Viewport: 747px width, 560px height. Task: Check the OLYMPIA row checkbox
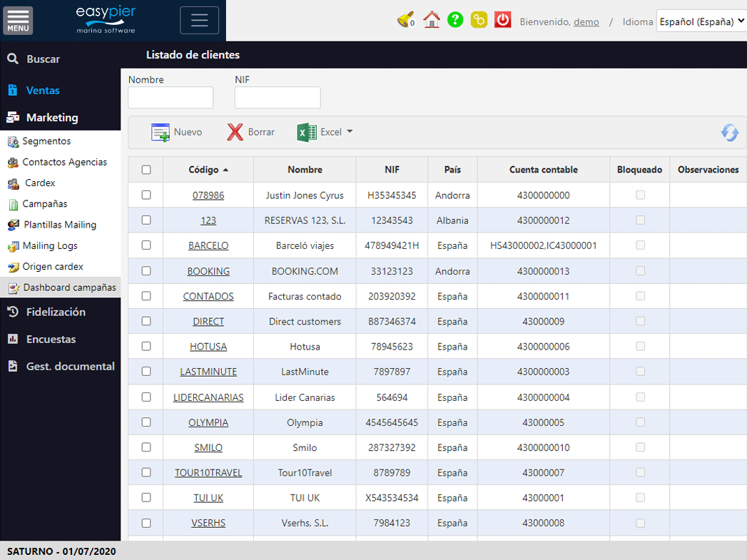tap(146, 422)
